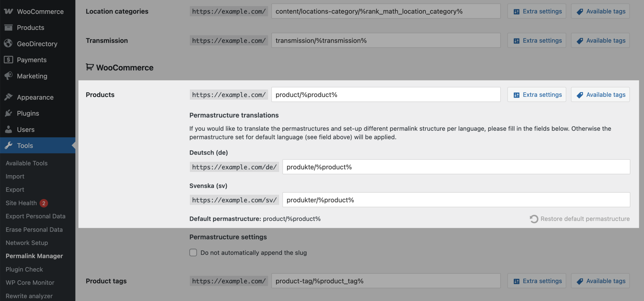
Task: Focus the Svenska permastructure input field
Action: coord(456,200)
